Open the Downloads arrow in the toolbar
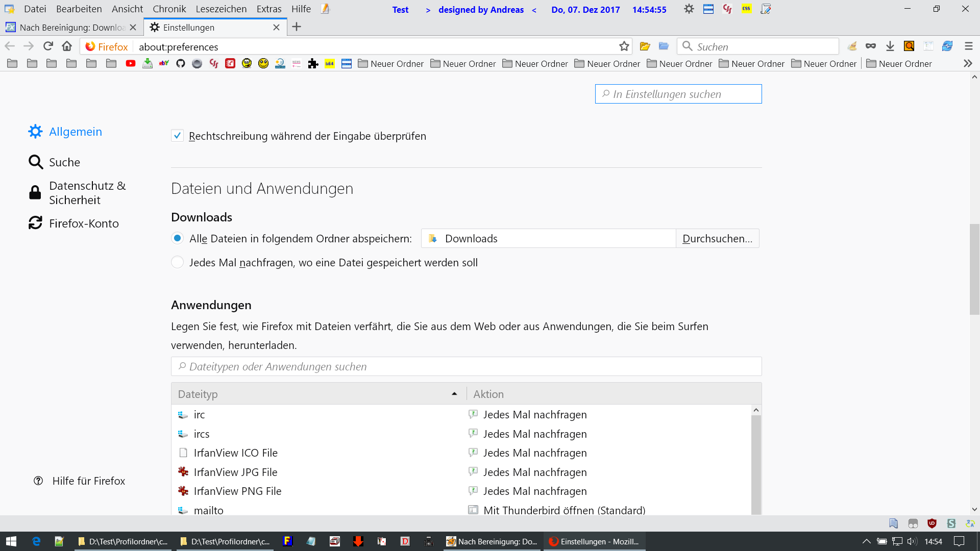The height and width of the screenshot is (551, 980). click(890, 46)
